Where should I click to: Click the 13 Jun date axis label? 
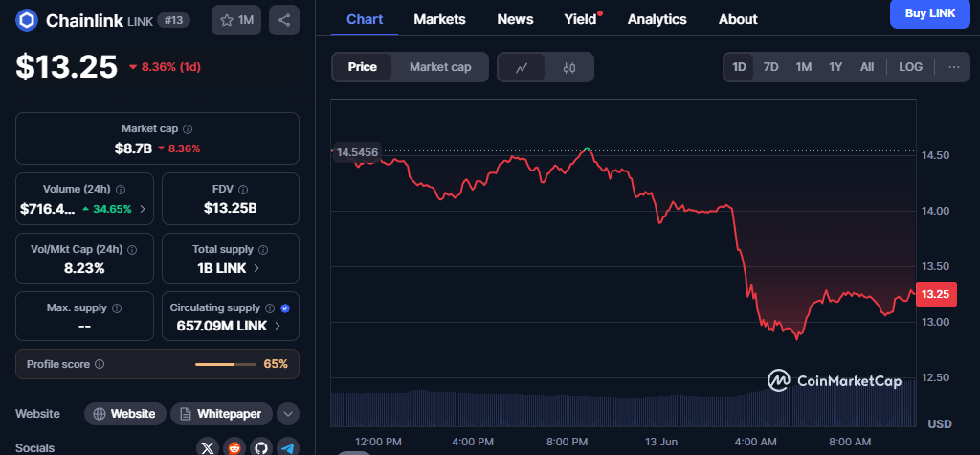(x=660, y=442)
